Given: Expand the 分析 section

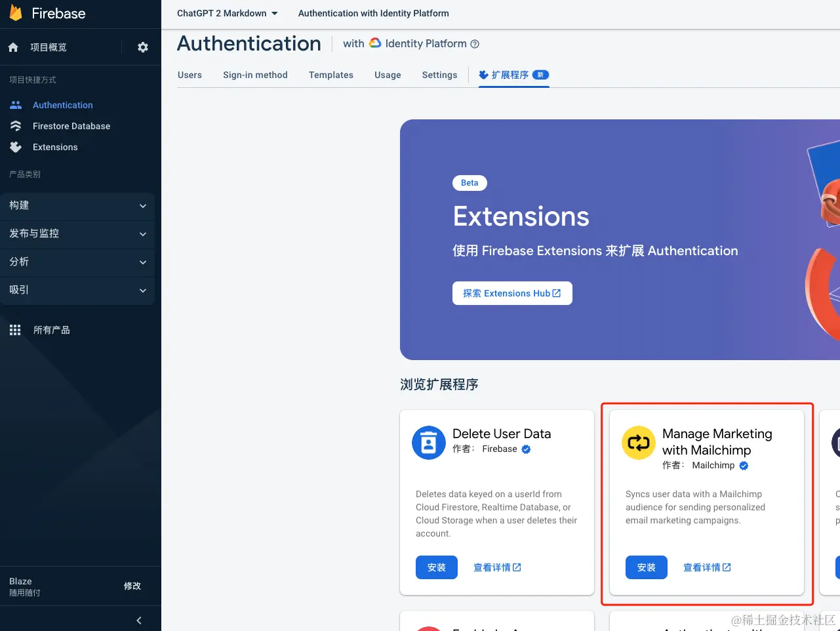Looking at the screenshot, I should (x=77, y=262).
